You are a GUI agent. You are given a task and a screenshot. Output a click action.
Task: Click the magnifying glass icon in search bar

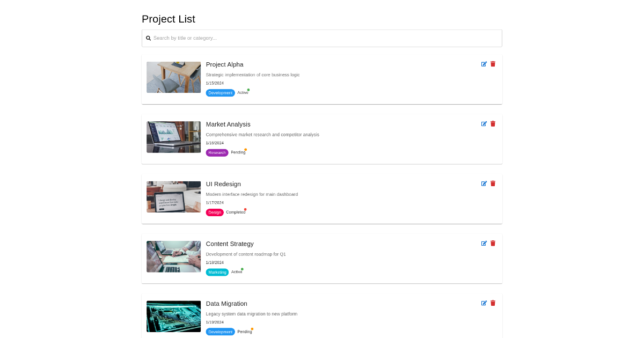pos(148,38)
